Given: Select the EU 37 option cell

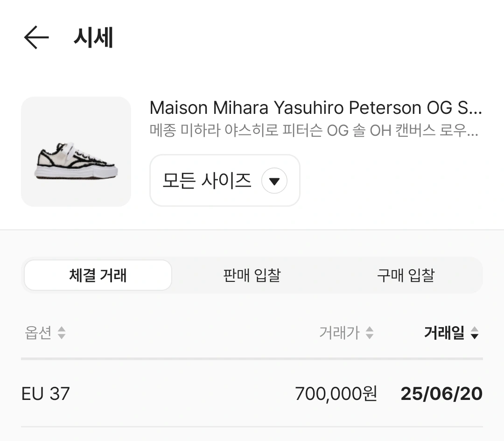Looking at the screenshot, I should [46, 394].
